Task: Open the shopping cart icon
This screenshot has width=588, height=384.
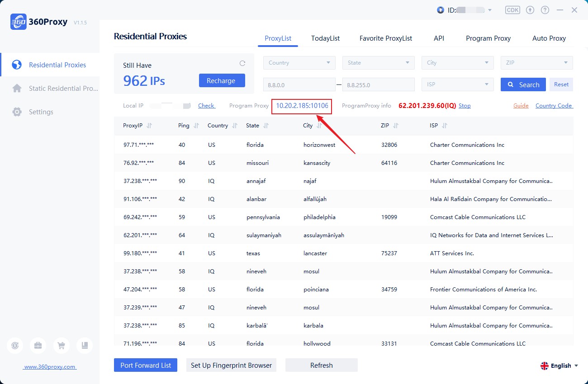Action: tap(61, 346)
